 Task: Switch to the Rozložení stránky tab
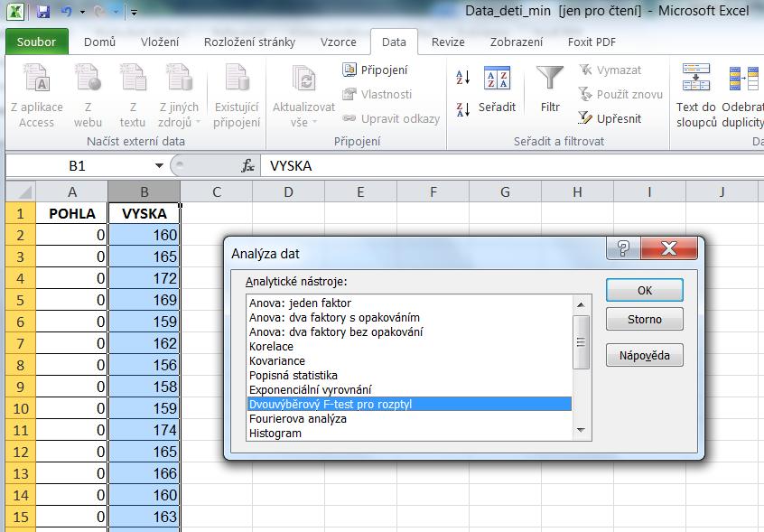click(x=249, y=42)
